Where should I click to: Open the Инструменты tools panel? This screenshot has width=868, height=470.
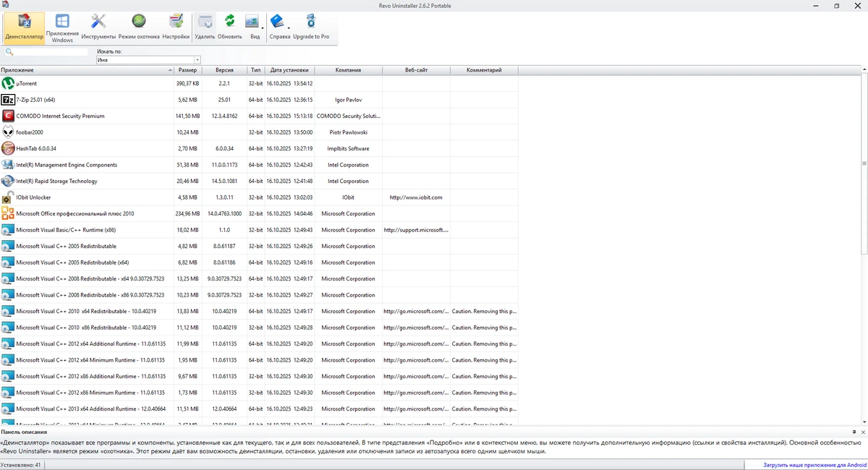pyautogui.click(x=98, y=27)
